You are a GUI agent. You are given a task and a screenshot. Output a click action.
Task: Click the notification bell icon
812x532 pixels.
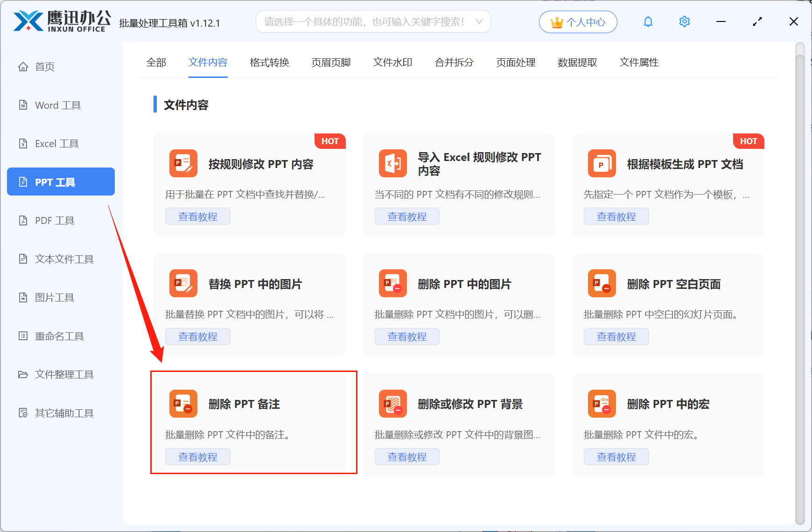(648, 21)
